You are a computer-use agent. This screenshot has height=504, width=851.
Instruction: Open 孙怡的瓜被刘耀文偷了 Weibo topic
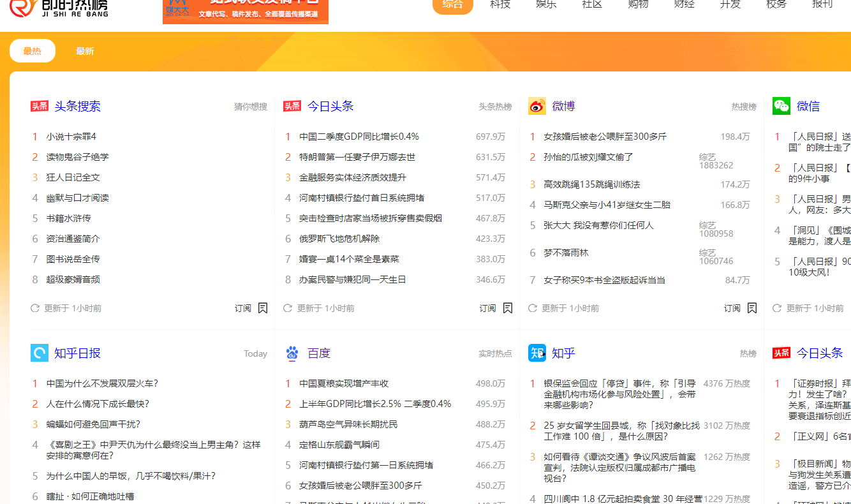(x=588, y=157)
